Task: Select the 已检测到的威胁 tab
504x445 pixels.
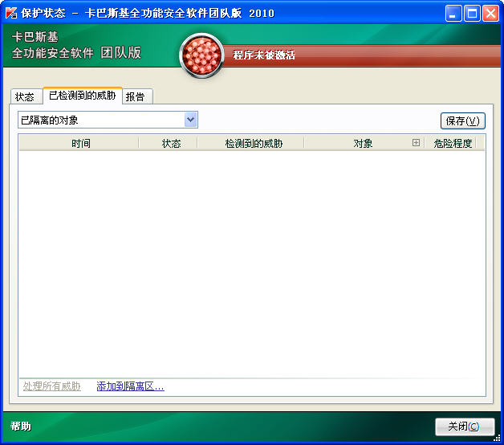Action: [x=82, y=96]
